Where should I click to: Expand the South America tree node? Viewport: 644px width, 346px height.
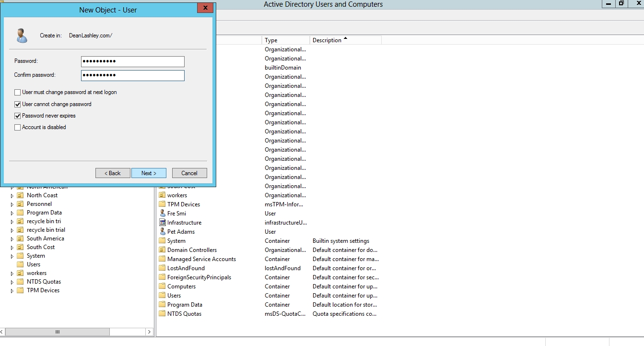point(12,239)
